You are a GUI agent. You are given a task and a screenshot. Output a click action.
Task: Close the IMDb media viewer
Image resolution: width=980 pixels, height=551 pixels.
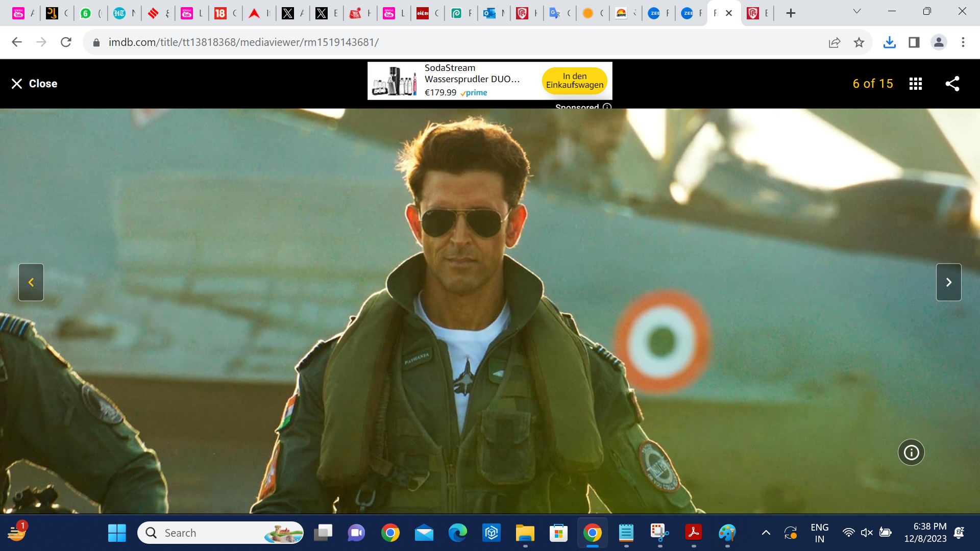point(34,84)
